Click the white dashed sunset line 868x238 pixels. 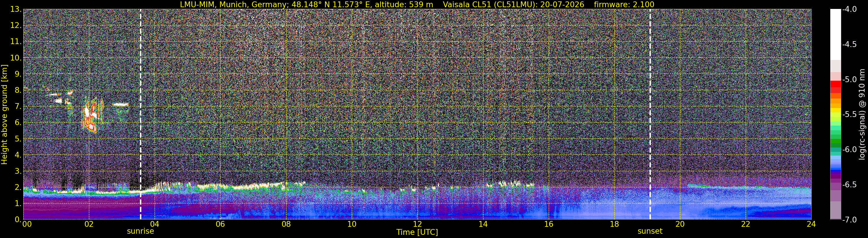click(x=650, y=114)
